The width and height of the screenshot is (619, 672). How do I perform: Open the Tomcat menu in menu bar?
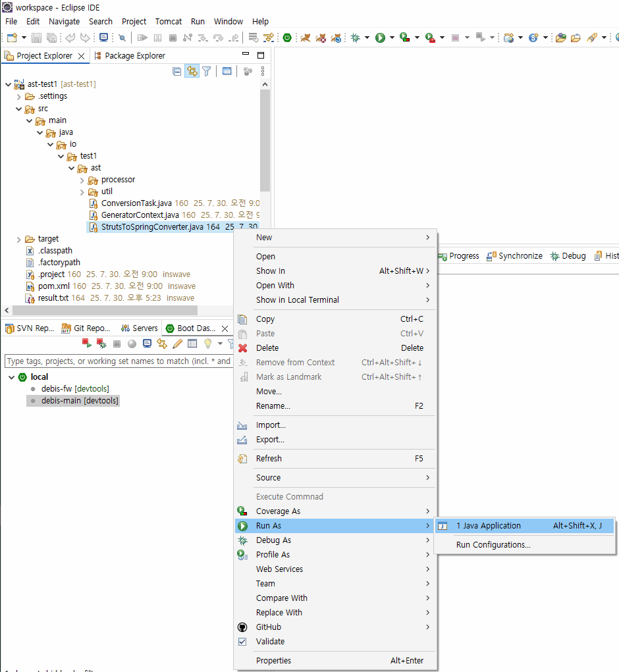(x=168, y=22)
